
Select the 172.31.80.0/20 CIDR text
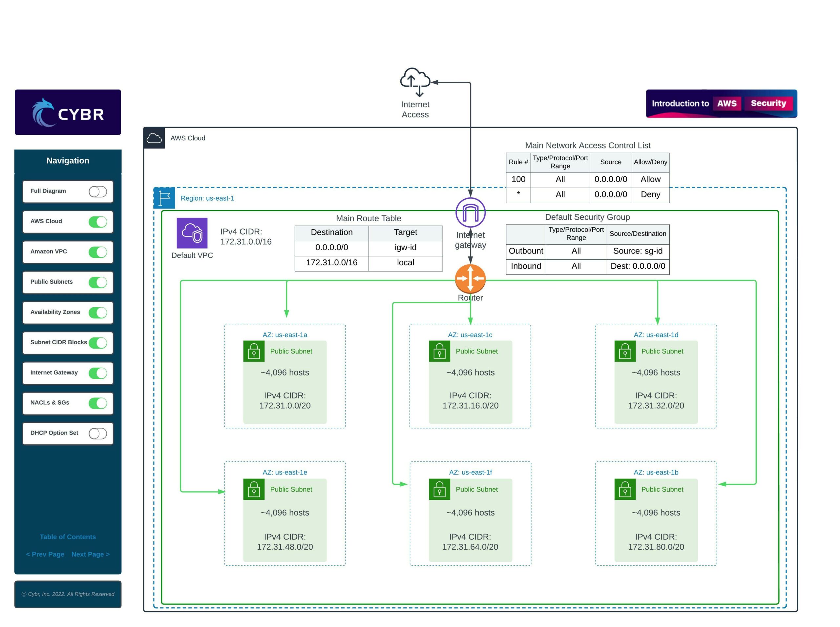click(x=656, y=547)
